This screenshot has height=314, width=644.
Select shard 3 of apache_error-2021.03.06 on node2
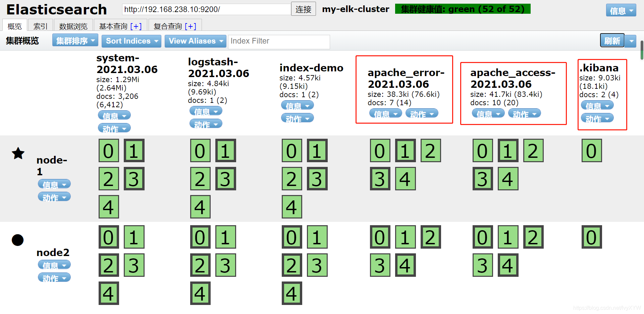(380, 265)
